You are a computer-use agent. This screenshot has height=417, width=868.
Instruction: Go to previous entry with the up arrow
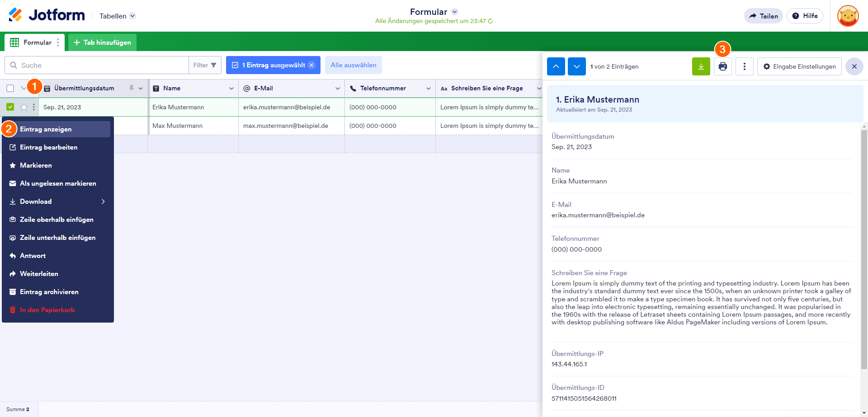[x=556, y=66]
